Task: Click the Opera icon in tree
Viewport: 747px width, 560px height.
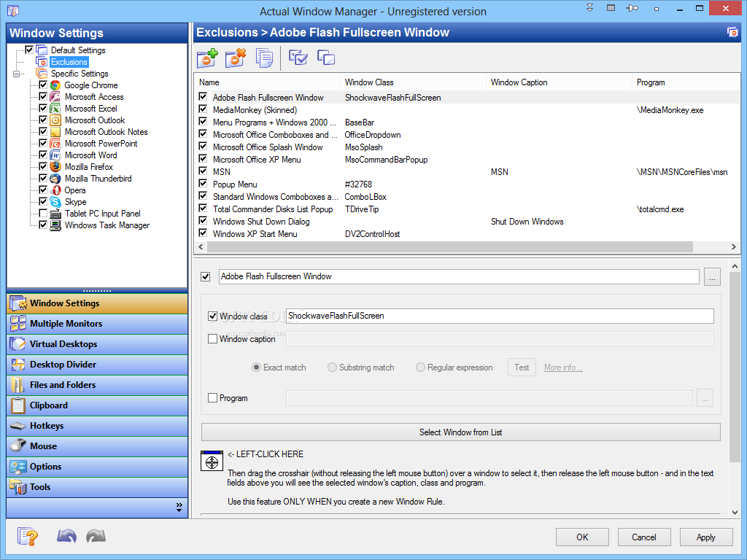Action: pos(55,190)
